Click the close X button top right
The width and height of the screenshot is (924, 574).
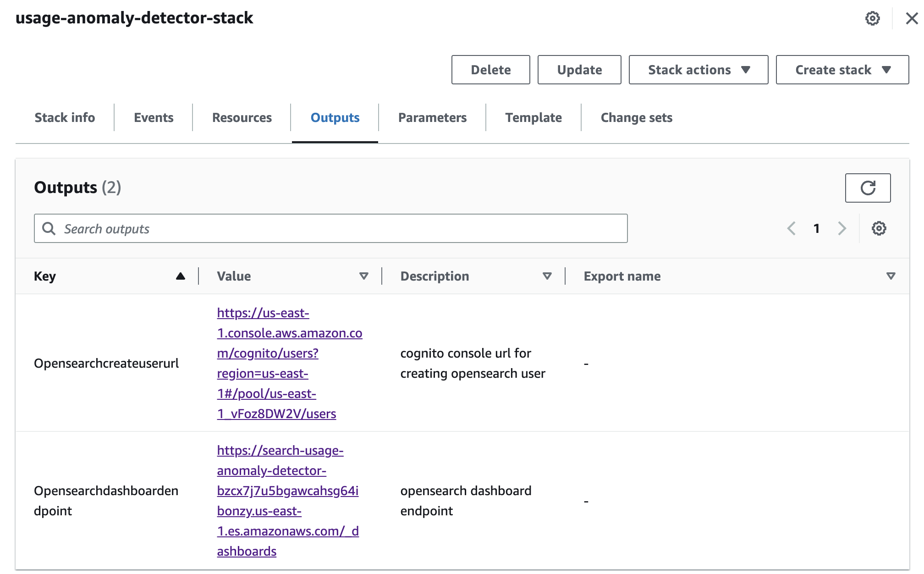tap(912, 18)
